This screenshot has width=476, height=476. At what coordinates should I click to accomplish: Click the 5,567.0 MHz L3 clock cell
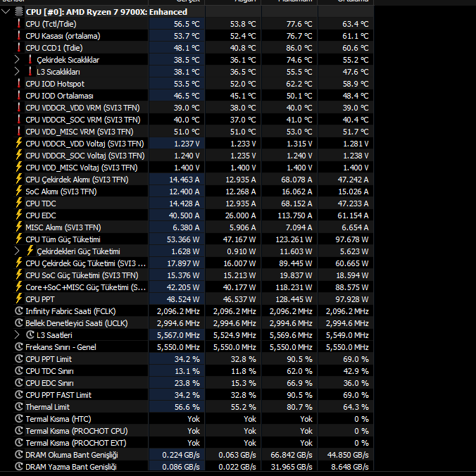click(177, 335)
